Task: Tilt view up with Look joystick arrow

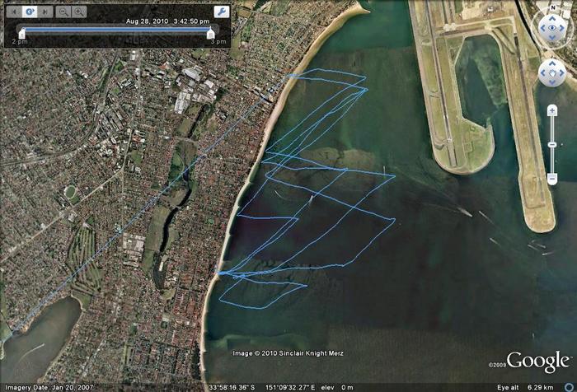Action: pyautogui.click(x=551, y=19)
